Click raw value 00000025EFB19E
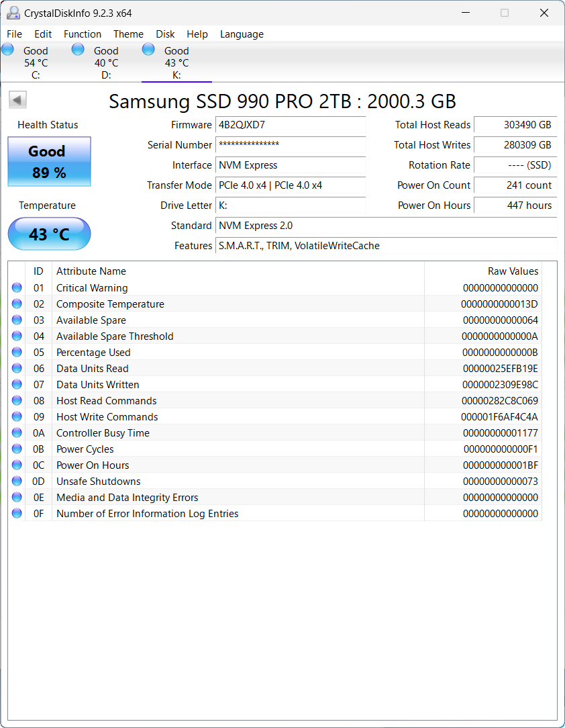Screen dimensions: 565x728 point(500,369)
